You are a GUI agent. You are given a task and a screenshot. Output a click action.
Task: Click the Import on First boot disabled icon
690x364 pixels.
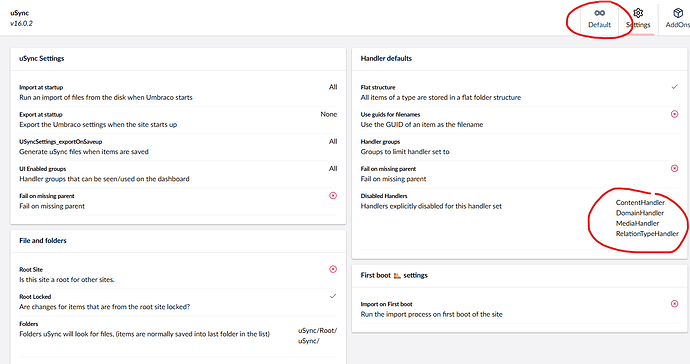click(675, 304)
